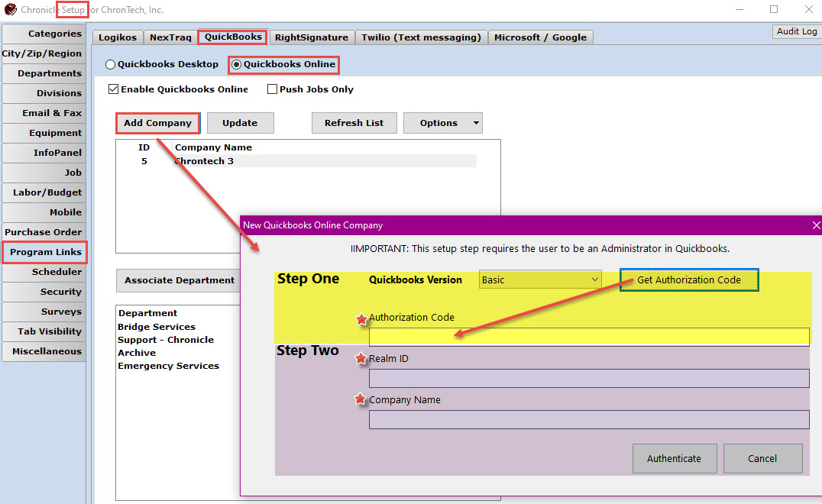822x504 pixels.
Task: Click into Realm ID field
Action: click(x=589, y=378)
